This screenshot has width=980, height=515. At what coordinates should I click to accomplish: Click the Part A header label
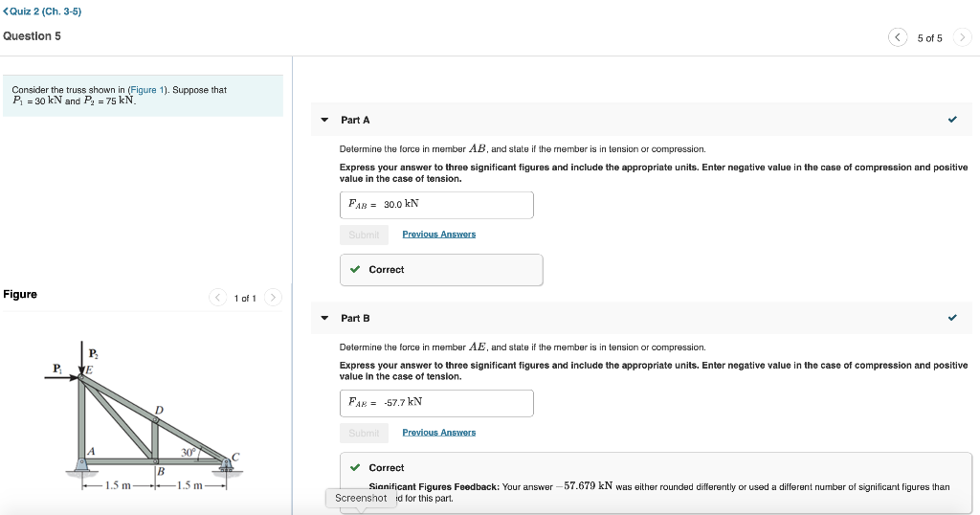[x=355, y=120]
